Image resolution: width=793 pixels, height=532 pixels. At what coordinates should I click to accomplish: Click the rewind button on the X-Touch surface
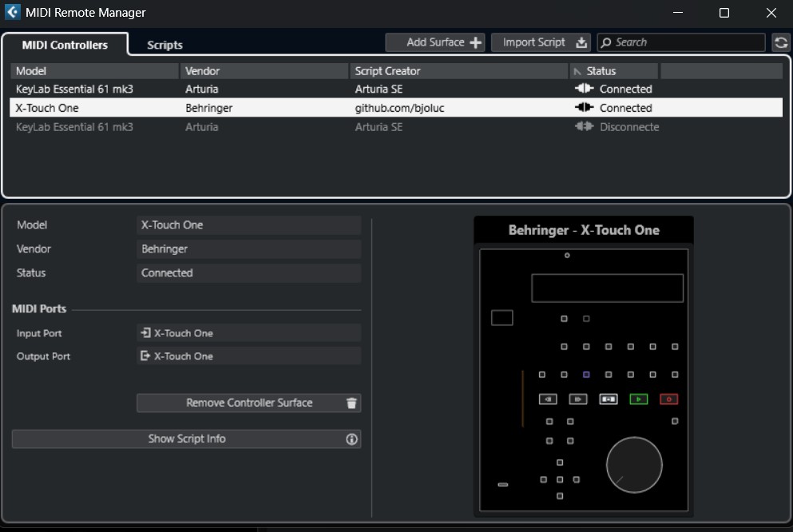click(x=548, y=399)
